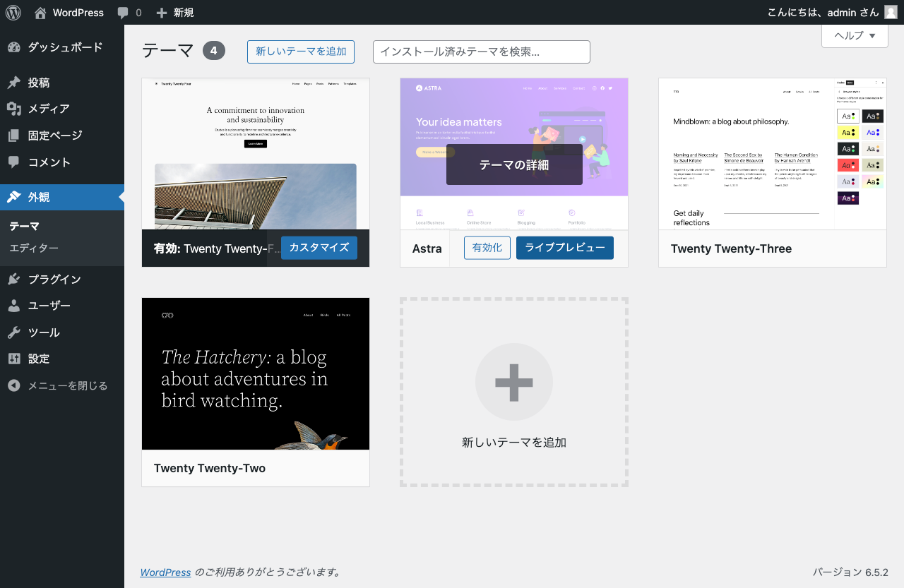Click the 固定ページ pages icon
Image resolution: width=904 pixels, height=588 pixels.
point(14,136)
